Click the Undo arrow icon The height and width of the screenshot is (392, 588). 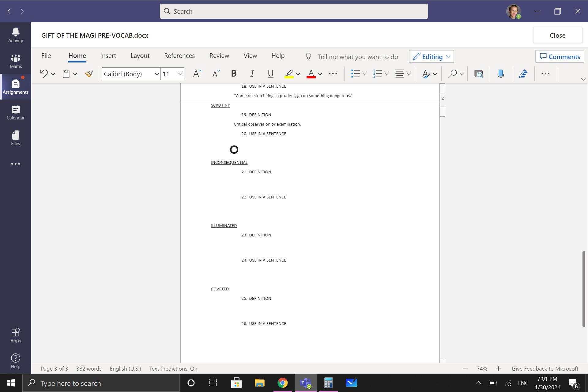[44, 74]
